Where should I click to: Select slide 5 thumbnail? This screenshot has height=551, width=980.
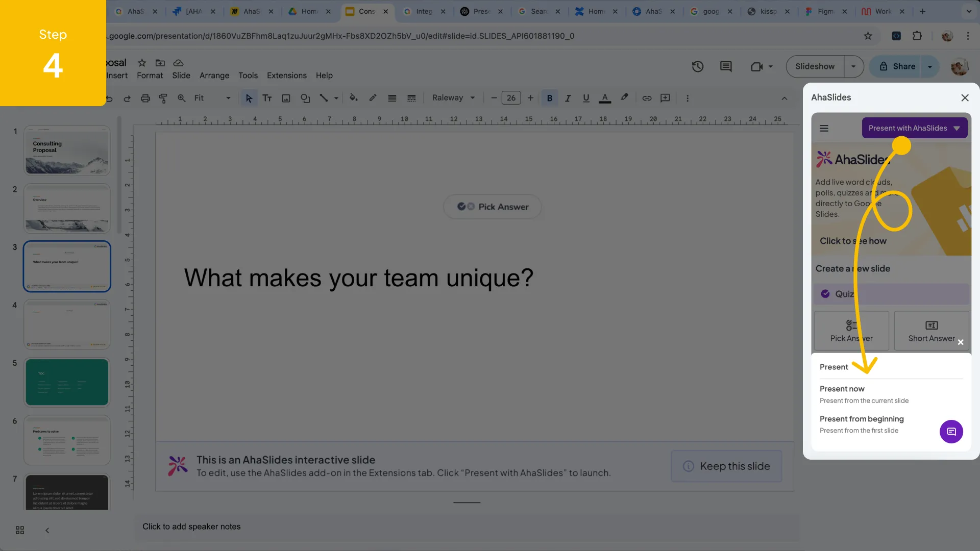coord(67,382)
